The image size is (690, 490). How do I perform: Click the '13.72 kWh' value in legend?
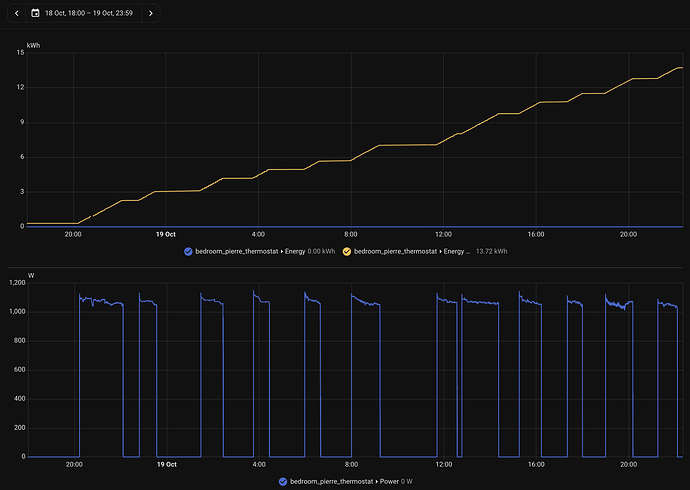(x=492, y=252)
